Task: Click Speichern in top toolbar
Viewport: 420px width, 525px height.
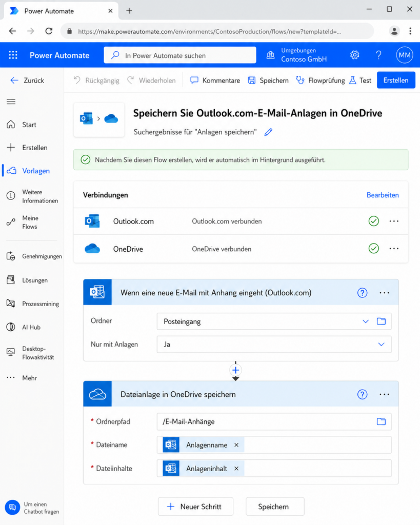Action: [268, 80]
